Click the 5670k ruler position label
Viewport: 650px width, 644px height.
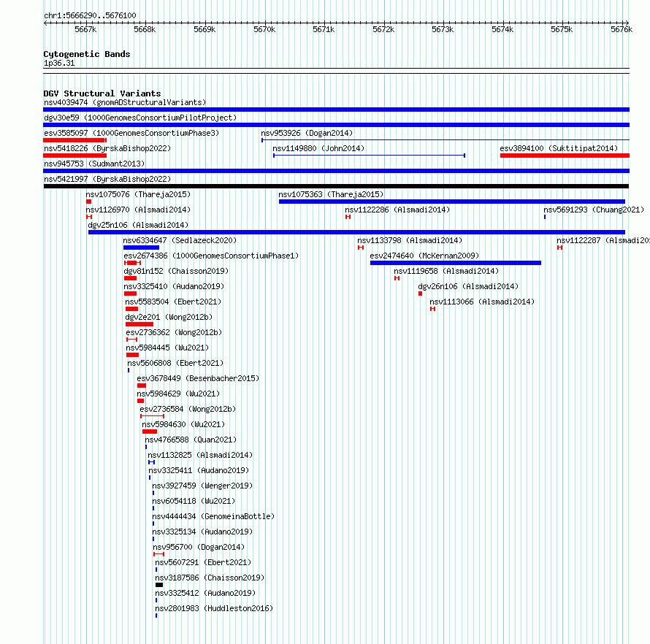click(x=264, y=29)
